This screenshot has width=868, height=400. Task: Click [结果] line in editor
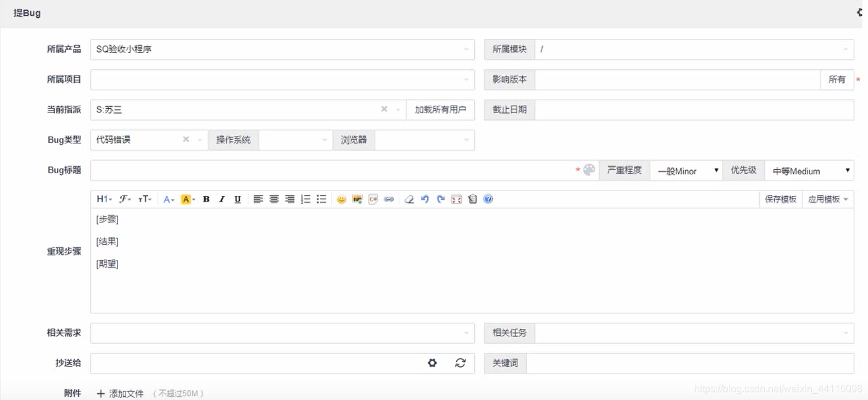coord(107,242)
